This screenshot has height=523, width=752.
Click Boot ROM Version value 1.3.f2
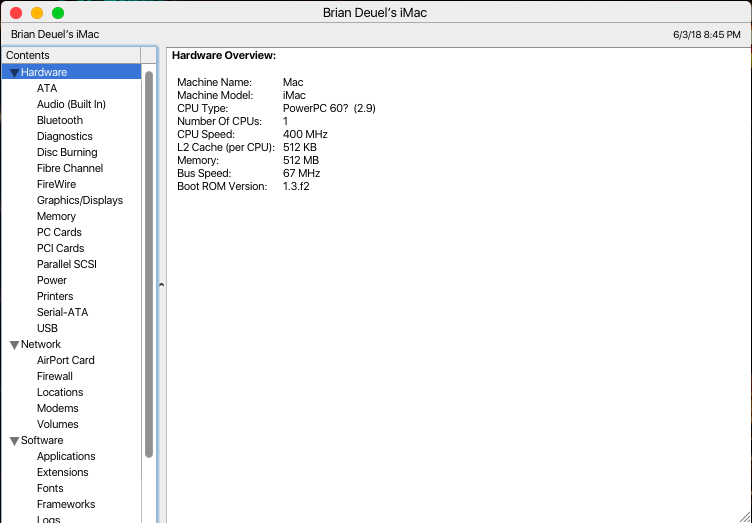pyautogui.click(x=296, y=186)
